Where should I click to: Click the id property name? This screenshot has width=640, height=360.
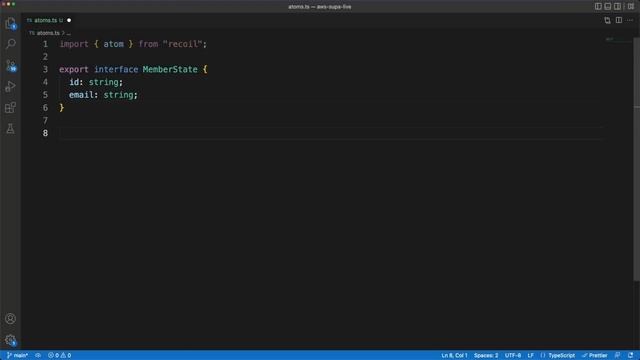coord(74,82)
